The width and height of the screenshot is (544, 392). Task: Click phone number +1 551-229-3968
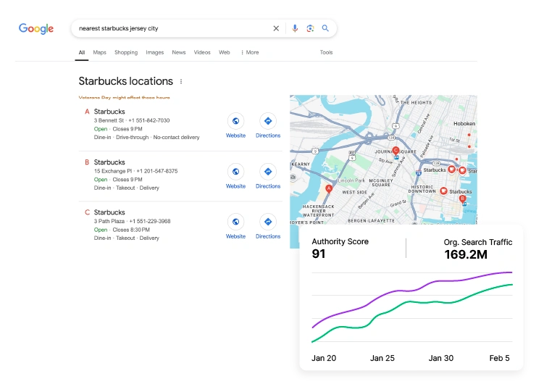149,221
